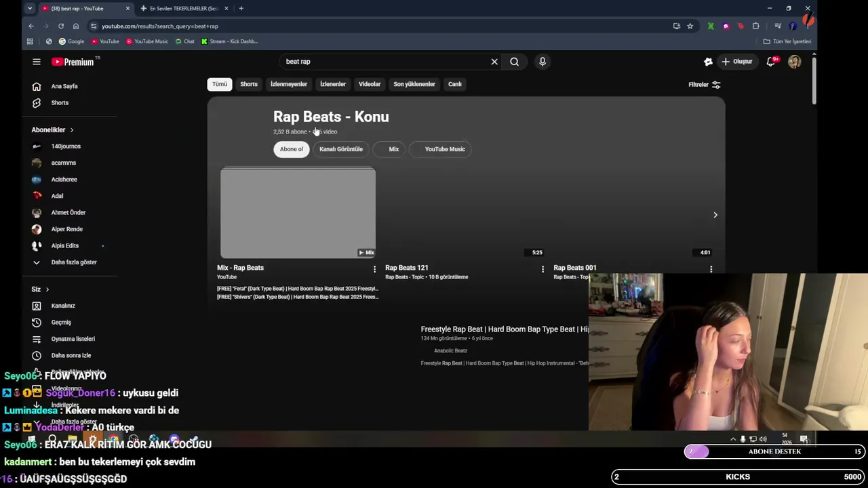Image resolution: width=868 pixels, height=488 pixels.
Task: Open the Freestyle Rap Beat video title
Action: (x=505, y=329)
